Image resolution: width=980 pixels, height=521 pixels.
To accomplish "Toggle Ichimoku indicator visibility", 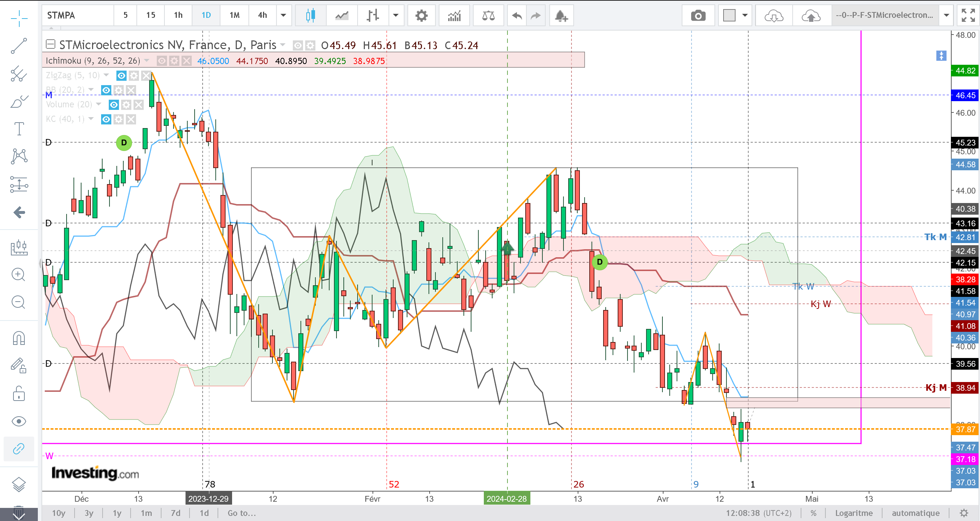I will pos(162,61).
